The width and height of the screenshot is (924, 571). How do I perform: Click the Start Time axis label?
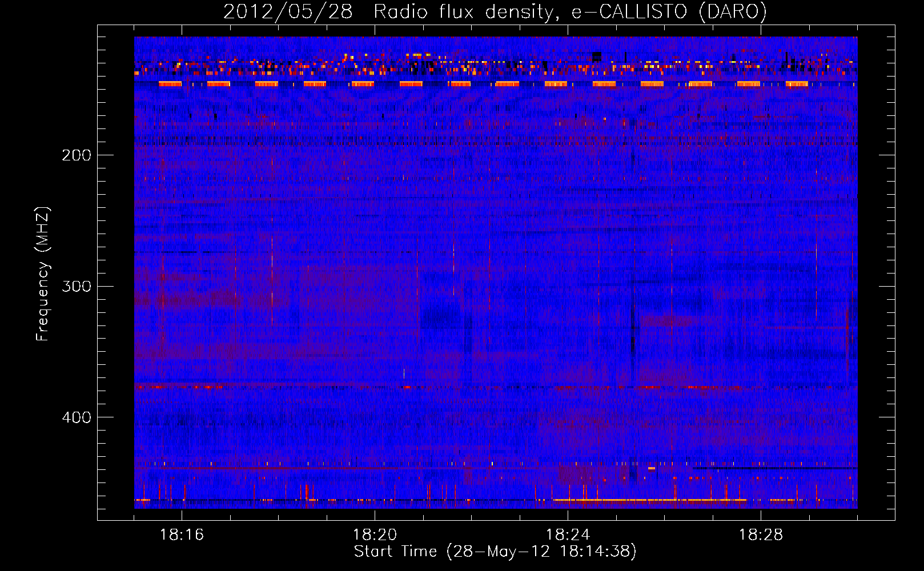pos(495,552)
